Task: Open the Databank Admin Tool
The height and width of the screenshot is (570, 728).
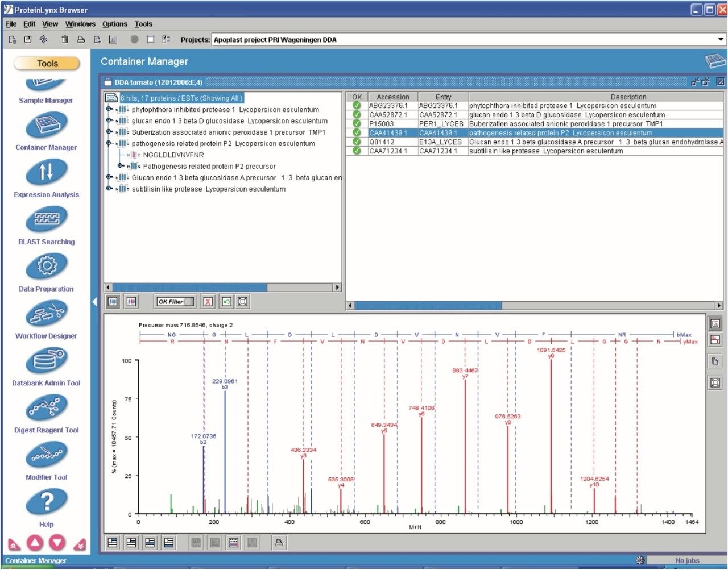Action: point(46,361)
